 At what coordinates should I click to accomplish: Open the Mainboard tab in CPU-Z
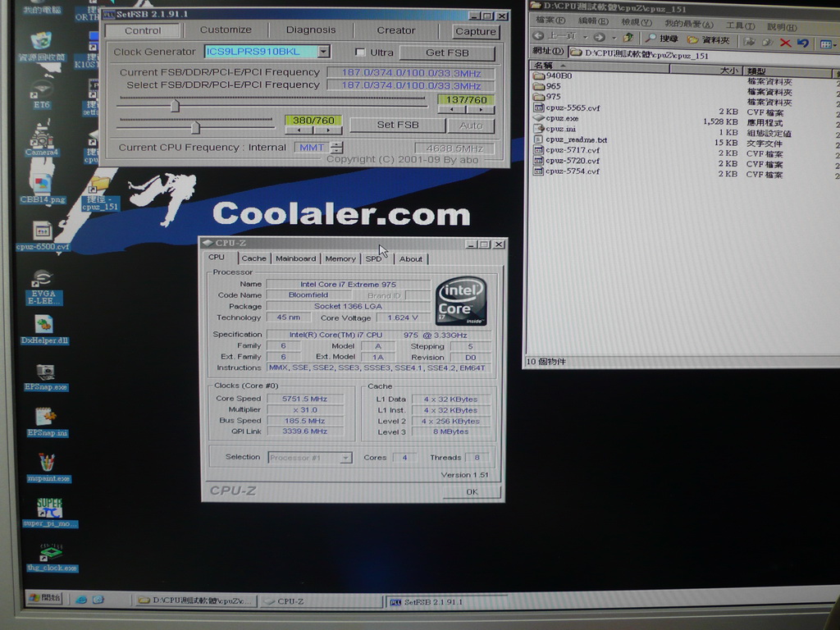pos(295,258)
